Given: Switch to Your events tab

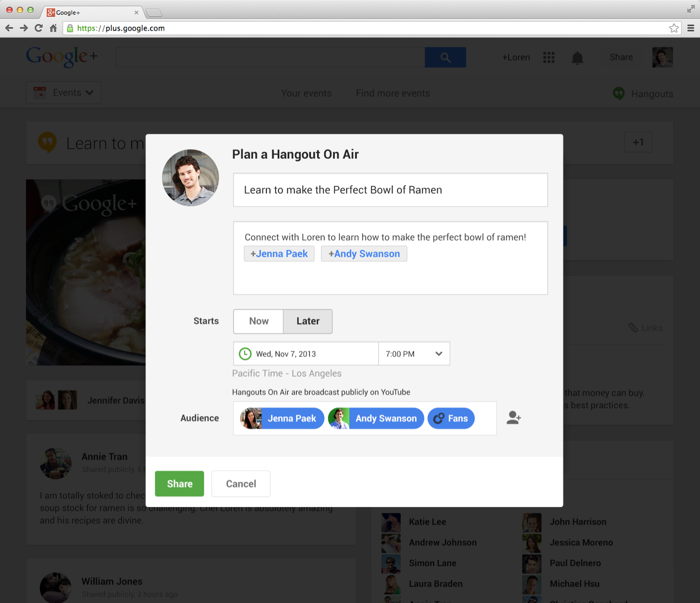Looking at the screenshot, I should click(306, 93).
